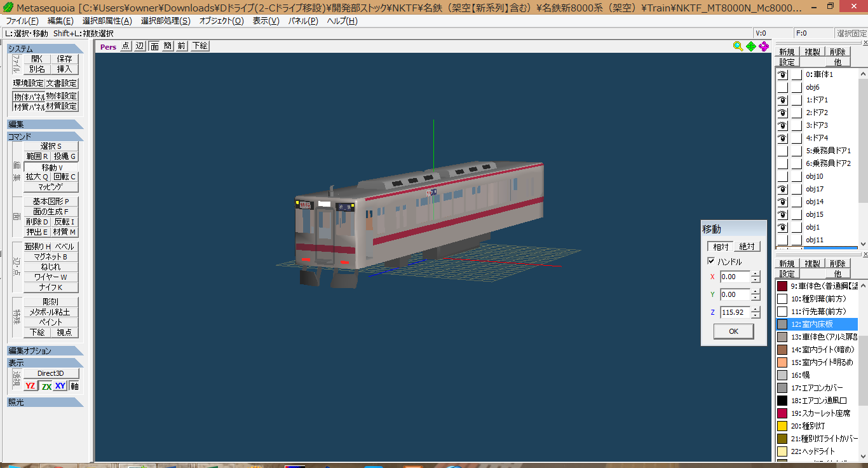Pick the ベベル bevel tool
This screenshot has width=868, height=468.
(65, 247)
